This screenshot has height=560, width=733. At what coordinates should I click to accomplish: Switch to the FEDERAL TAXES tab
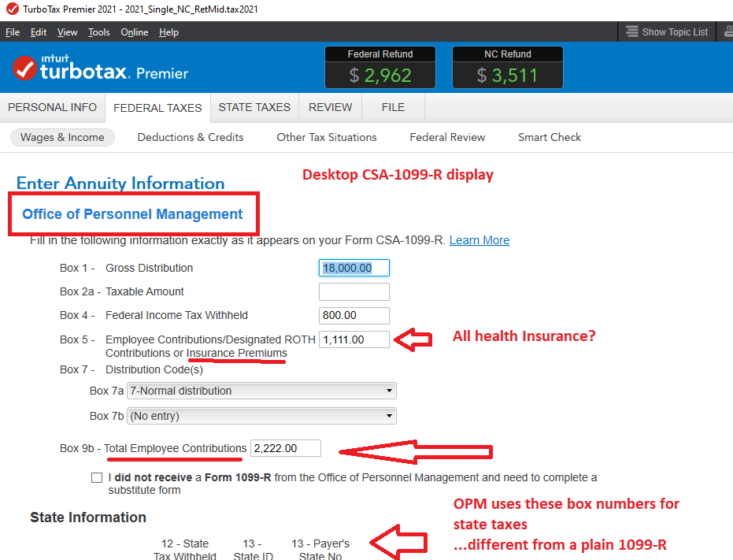pyautogui.click(x=157, y=108)
